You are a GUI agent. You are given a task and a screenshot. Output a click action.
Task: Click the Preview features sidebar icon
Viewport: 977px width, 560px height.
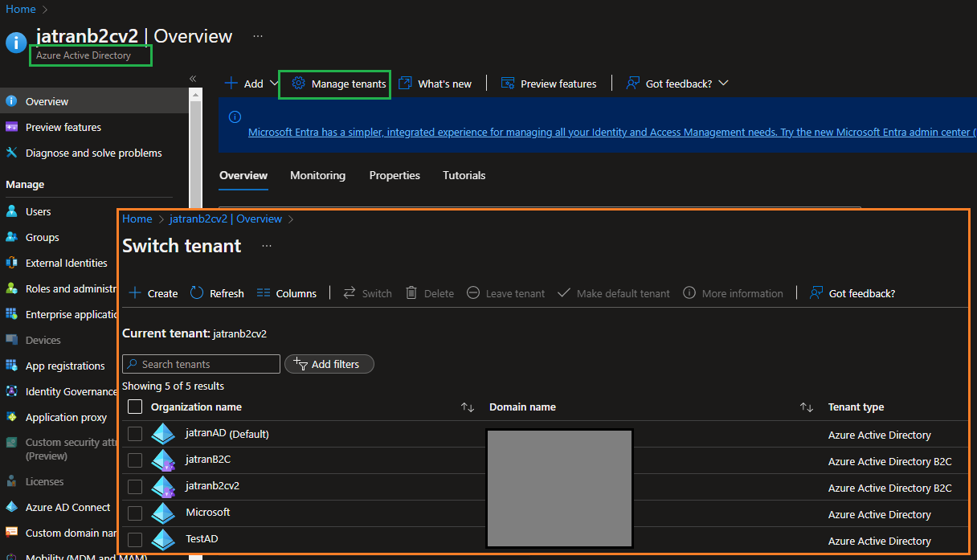[x=11, y=127]
